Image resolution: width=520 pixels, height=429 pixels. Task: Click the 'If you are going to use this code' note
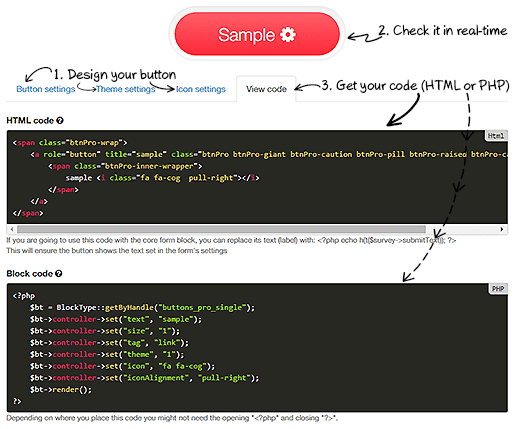click(x=231, y=240)
